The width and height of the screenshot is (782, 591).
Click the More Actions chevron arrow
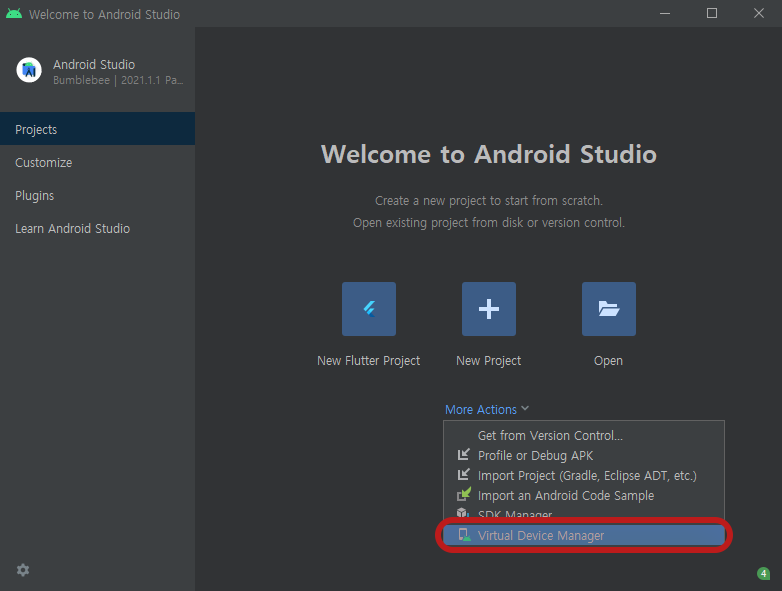click(x=525, y=408)
